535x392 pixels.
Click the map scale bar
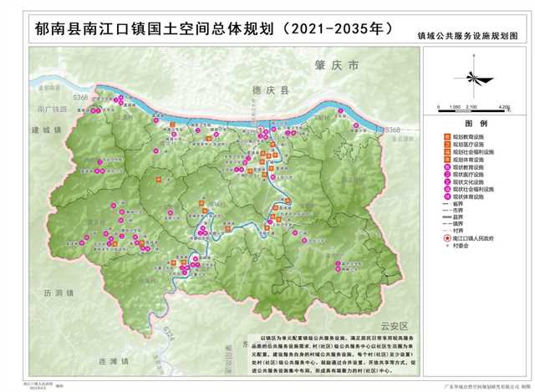473,111
